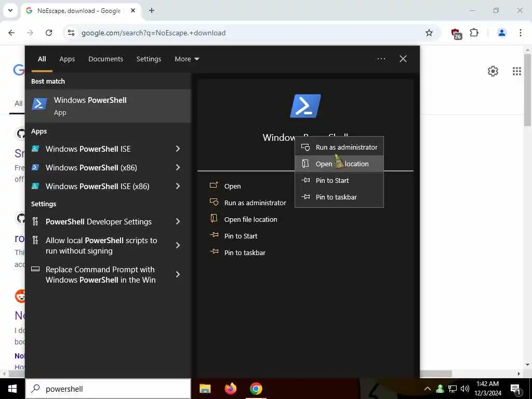This screenshot has width=532, height=399.
Task: Open the volume speaker tray icon
Action: 465,389
